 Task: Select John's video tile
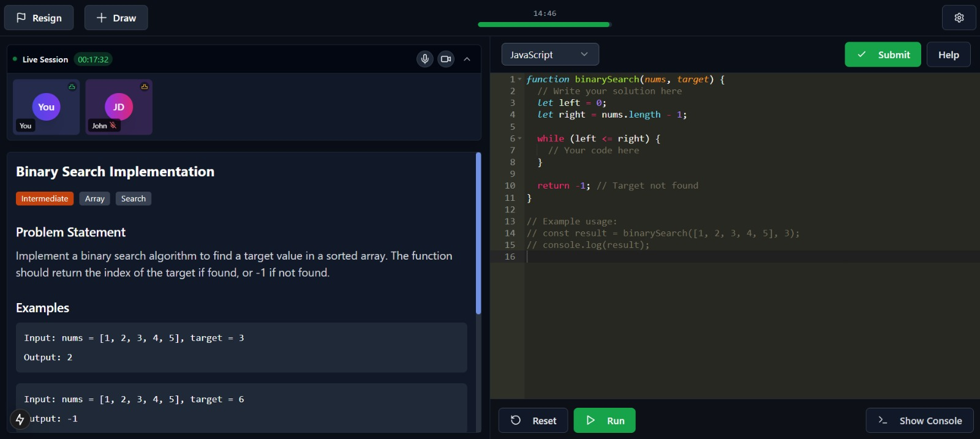pyautogui.click(x=119, y=107)
